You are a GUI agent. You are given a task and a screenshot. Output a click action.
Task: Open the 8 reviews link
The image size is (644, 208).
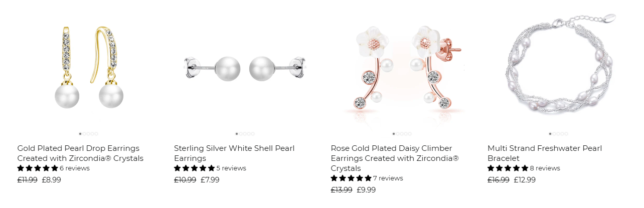click(545, 168)
